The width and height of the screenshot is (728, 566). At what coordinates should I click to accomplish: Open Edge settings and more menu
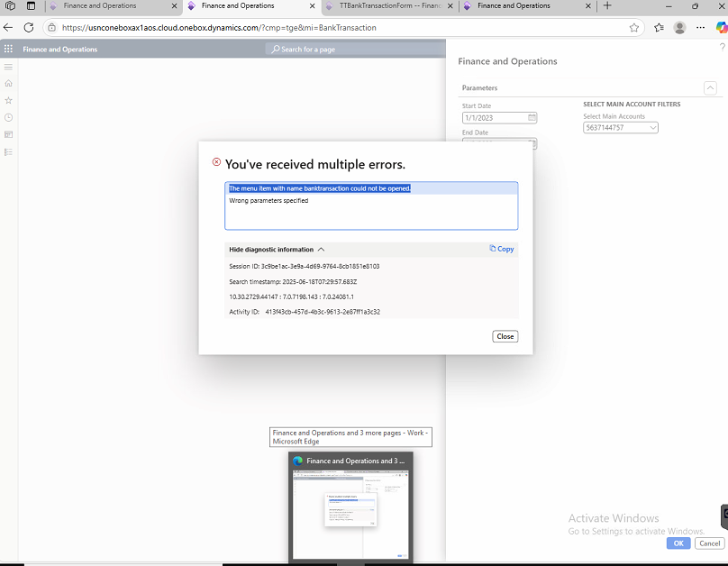point(701,28)
